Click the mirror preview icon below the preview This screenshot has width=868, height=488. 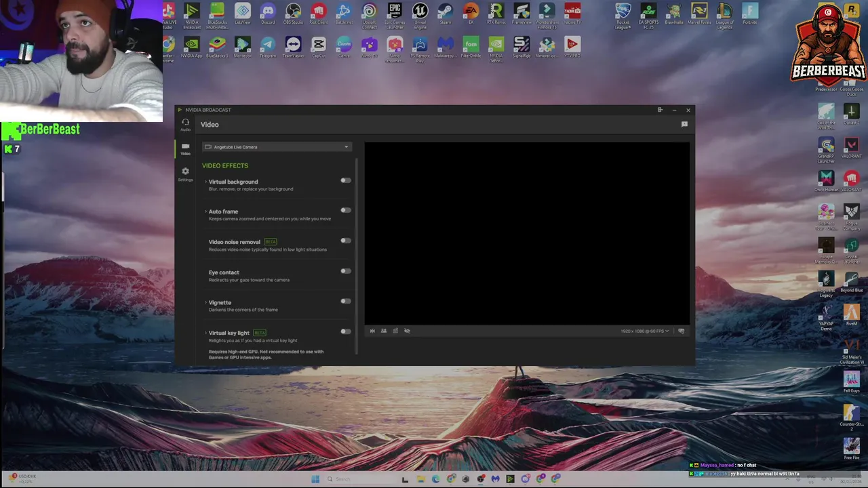(x=372, y=331)
